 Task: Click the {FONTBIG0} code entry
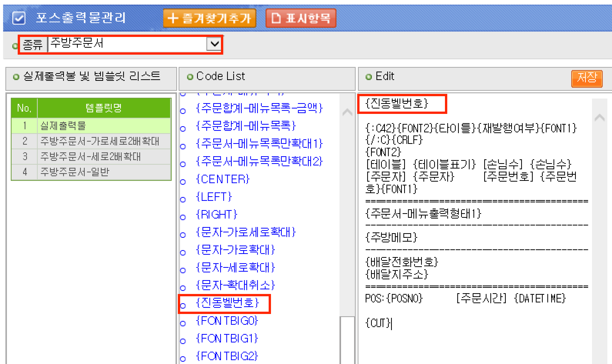[x=227, y=321]
